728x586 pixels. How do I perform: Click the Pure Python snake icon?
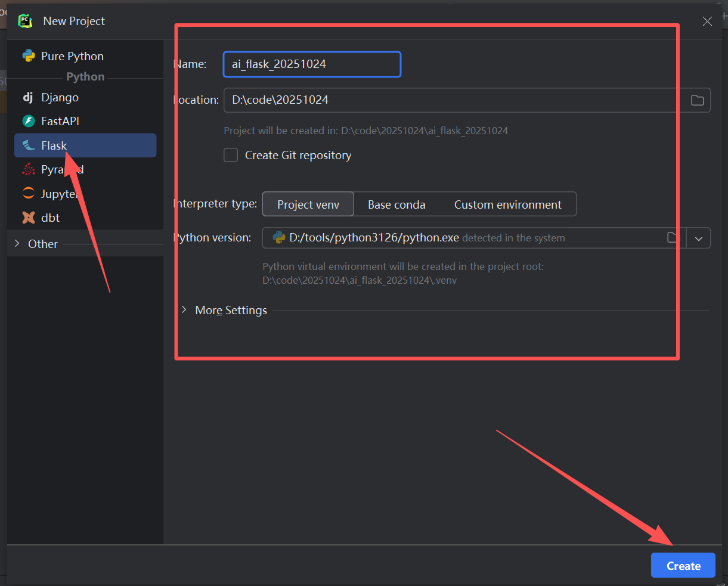(28, 56)
